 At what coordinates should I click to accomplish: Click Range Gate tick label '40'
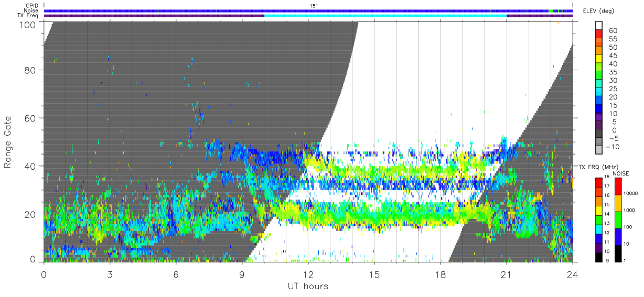click(31, 166)
